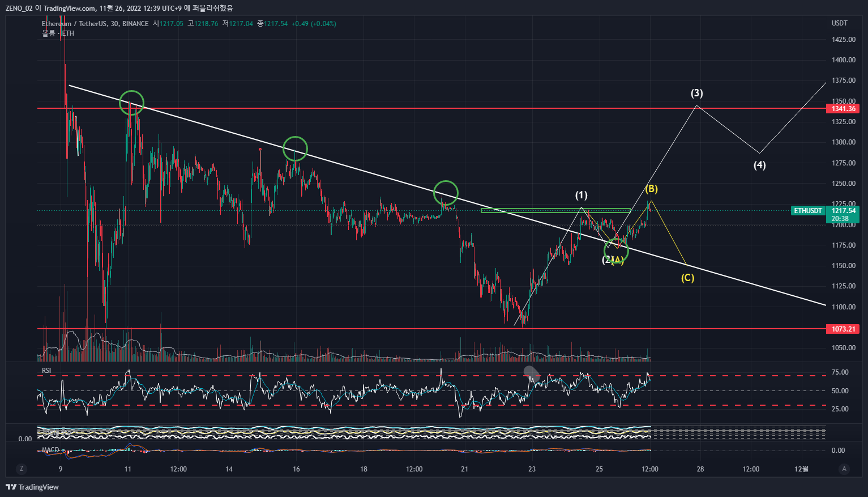
Task: Click the TradingView logo
Action: [x=32, y=487]
